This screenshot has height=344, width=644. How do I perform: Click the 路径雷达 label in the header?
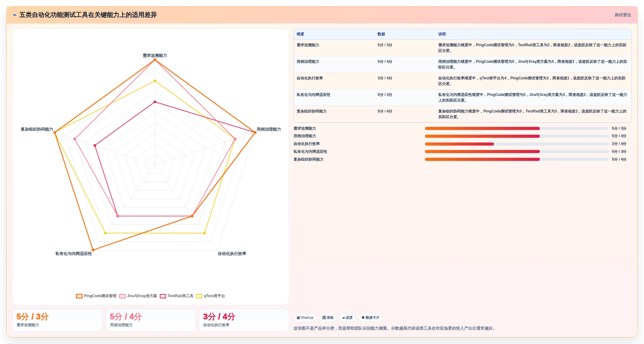(x=623, y=15)
